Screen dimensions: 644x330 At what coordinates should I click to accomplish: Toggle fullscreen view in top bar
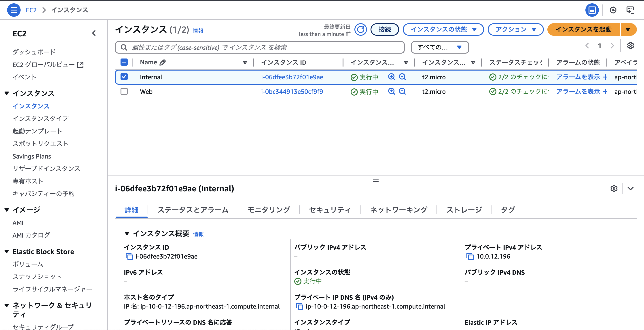point(592,10)
